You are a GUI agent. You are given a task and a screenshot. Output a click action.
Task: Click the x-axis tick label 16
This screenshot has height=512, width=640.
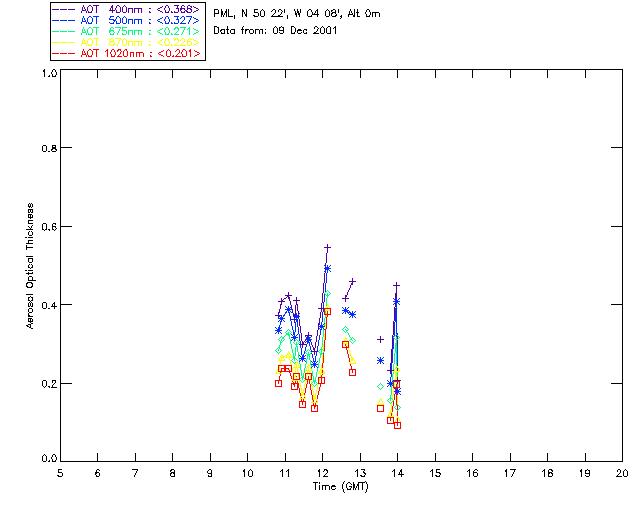[x=473, y=473]
